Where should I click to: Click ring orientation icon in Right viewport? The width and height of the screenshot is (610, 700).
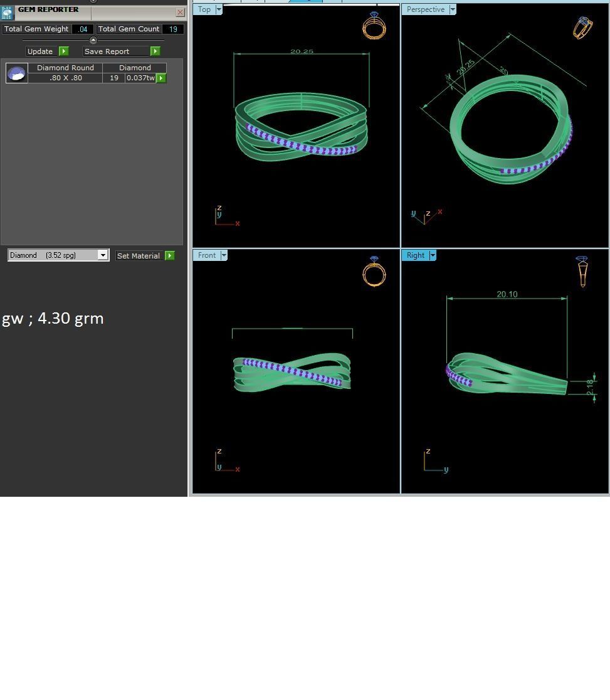pos(582,272)
